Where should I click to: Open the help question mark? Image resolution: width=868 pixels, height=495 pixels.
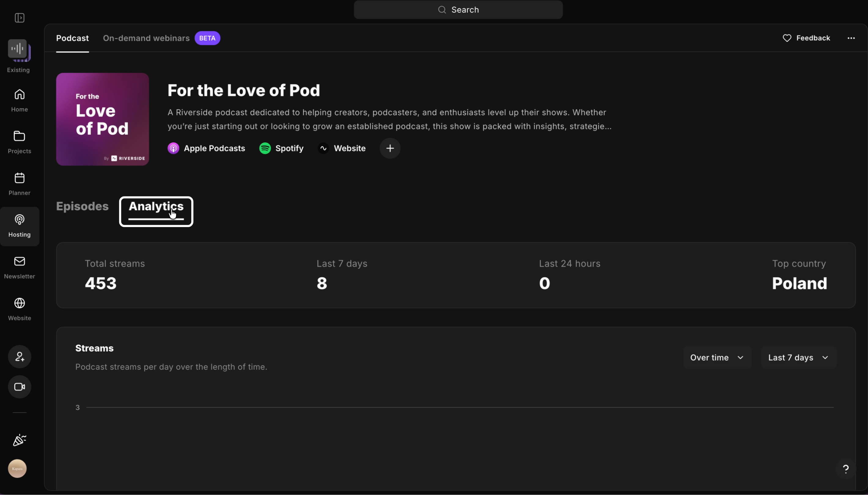(x=846, y=469)
